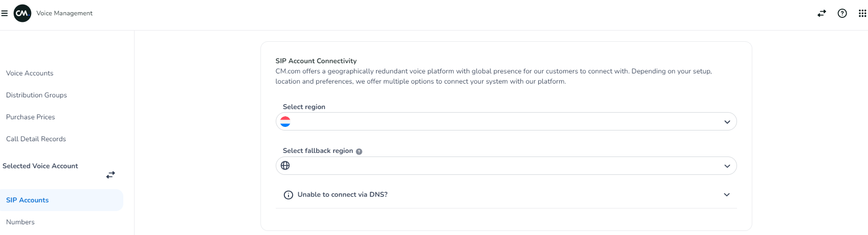Click the Netherlands flag in region selector
868x235 pixels.
tap(285, 121)
